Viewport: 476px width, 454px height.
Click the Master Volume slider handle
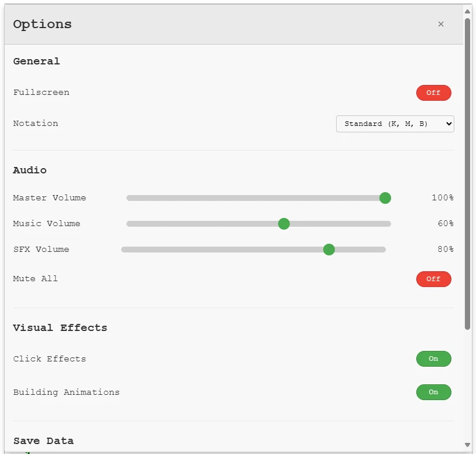click(385, 198)
